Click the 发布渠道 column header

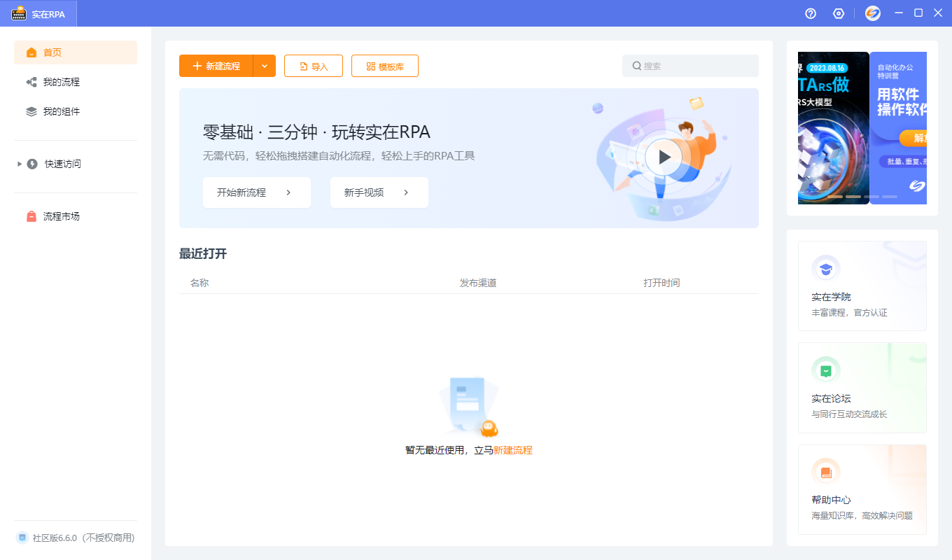[x=478, y=283]
